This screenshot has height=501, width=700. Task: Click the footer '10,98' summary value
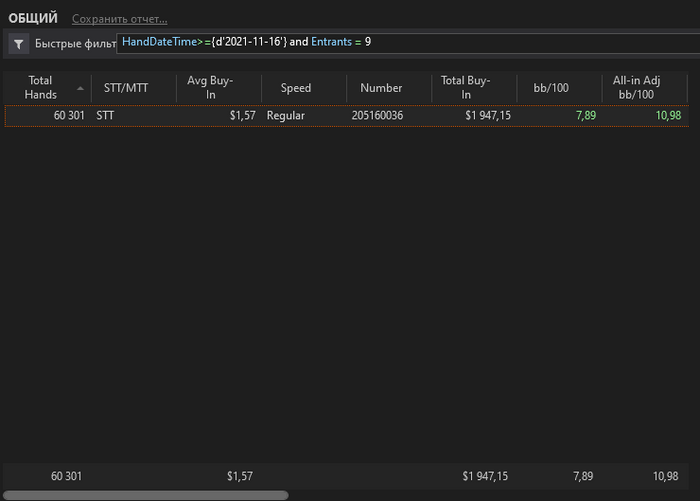click(665, 476)
